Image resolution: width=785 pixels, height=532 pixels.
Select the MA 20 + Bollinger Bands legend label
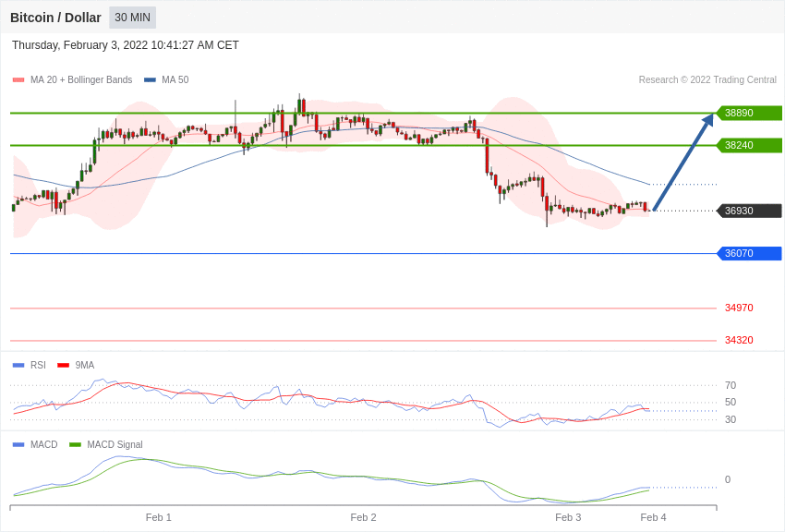[81, 80]
